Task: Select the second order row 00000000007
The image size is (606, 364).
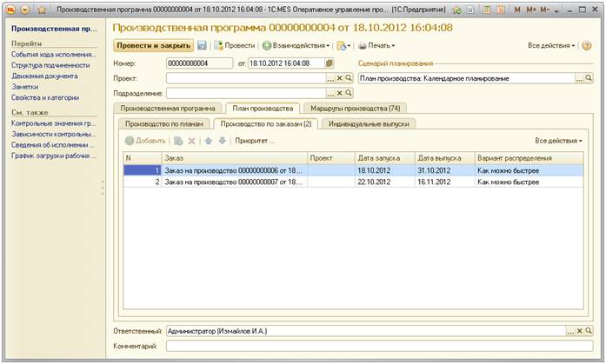Action: point(235,182)
